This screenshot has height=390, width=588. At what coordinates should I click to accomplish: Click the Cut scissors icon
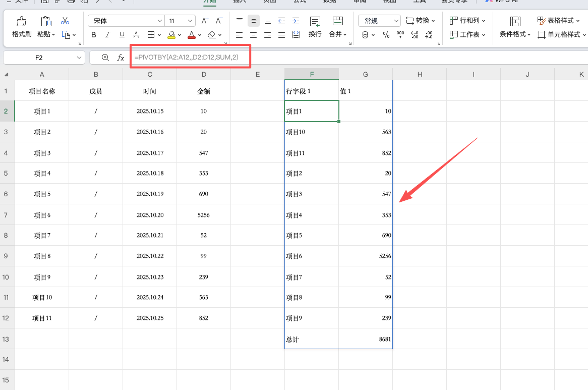(x=65, y=21)
